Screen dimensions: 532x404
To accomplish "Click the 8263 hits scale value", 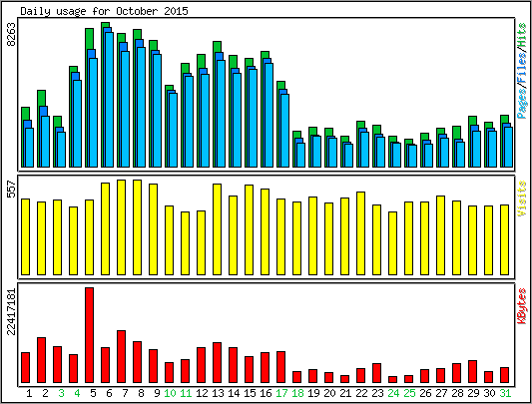I will (11, 34).
